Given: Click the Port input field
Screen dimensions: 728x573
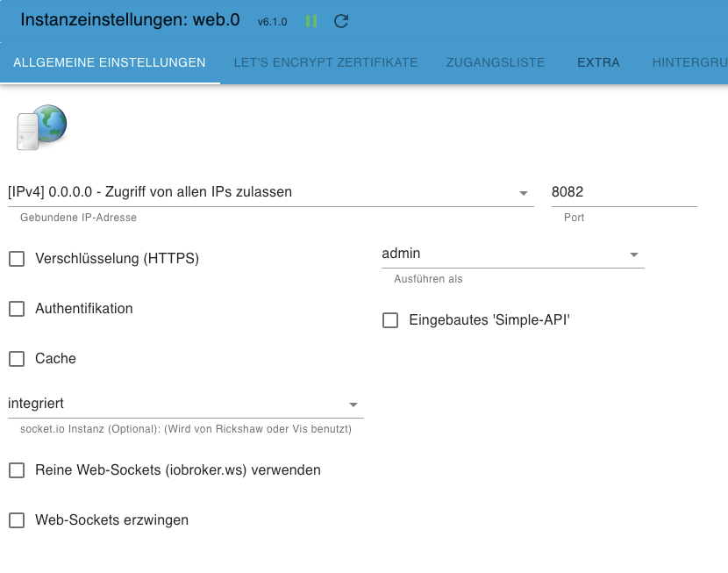Looking at the screenshot, I should point(623,192).
